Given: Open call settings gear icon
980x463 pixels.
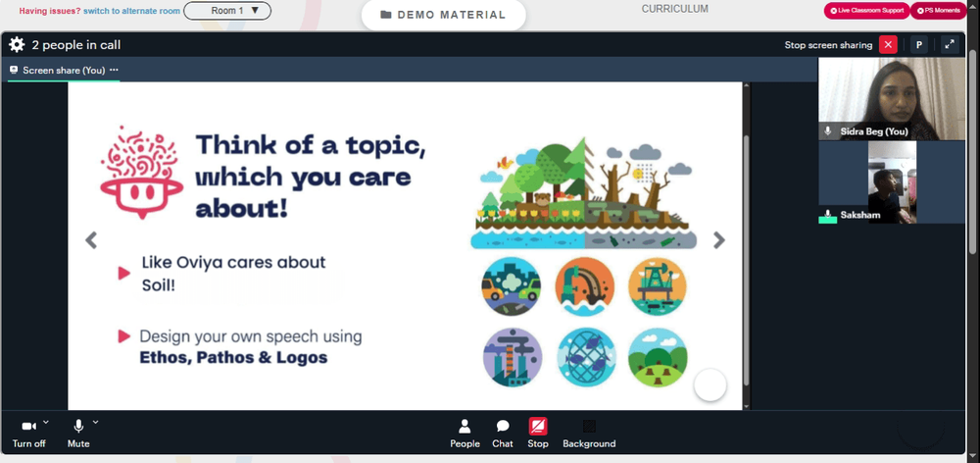Looking at the screenshot, I should coord(17,44).
